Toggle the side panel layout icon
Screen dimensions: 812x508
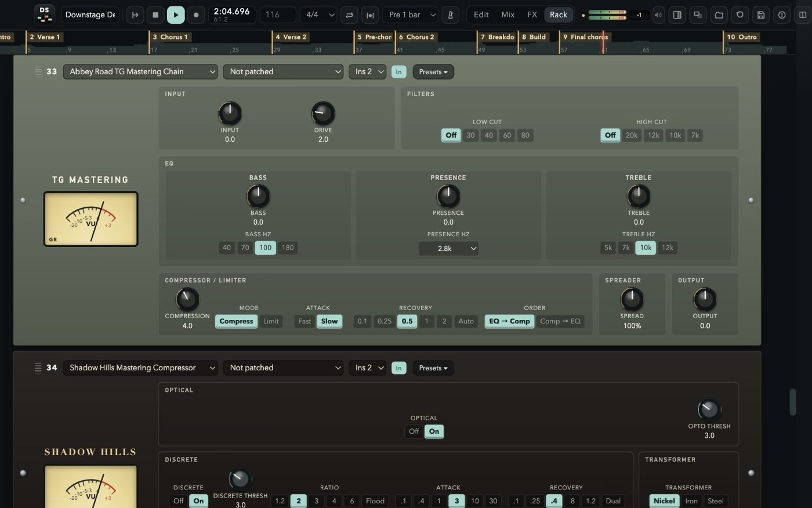coord(677,15)
